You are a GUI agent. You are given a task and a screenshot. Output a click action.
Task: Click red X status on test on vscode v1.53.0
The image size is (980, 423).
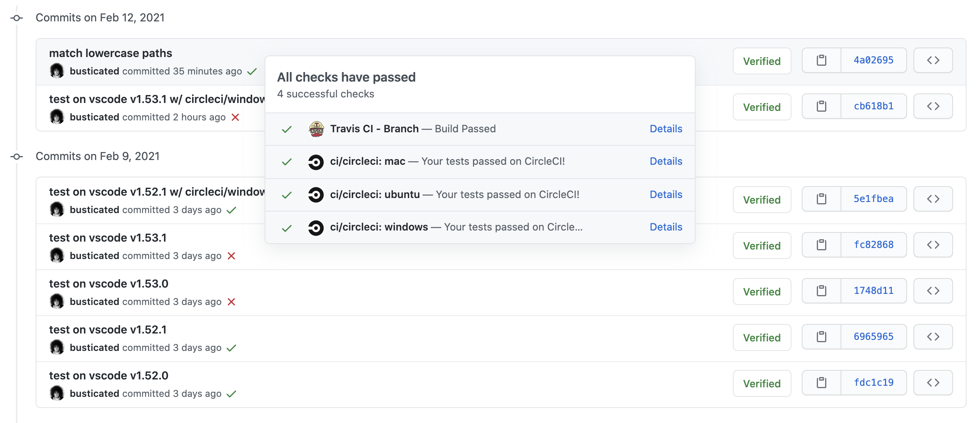coord(232,302)
